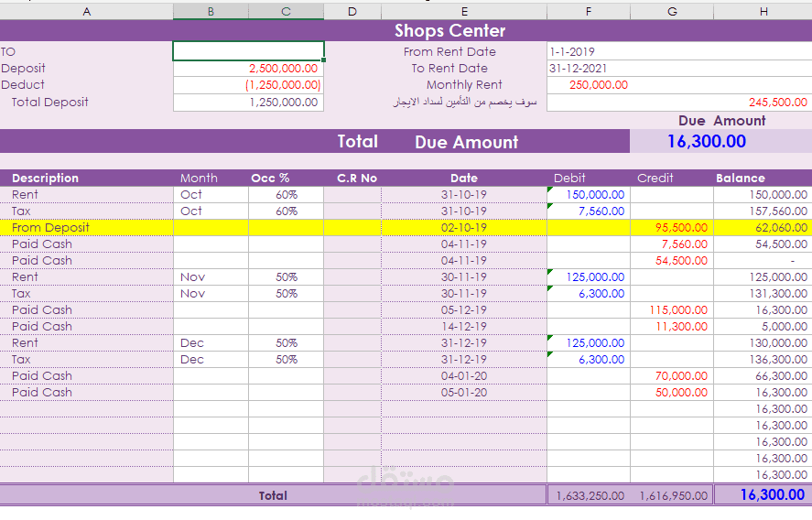812x520 pixels.
Task: Click the Shops Center title
Action: coord(449,30)
